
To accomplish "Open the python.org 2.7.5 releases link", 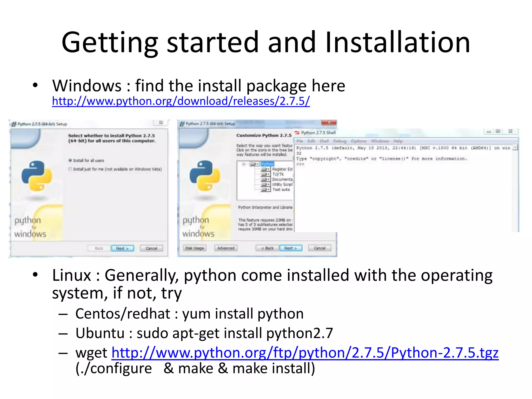I will [x=181, y=101].
